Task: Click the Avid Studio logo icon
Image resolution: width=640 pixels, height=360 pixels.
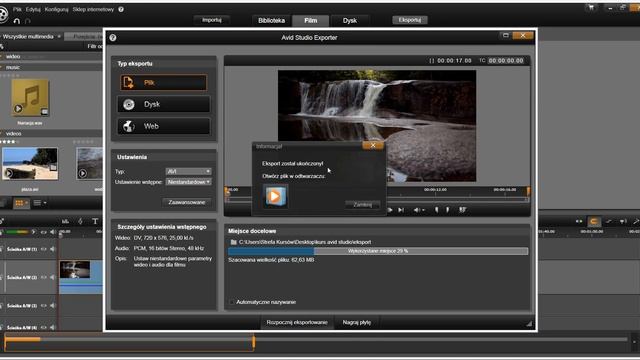Action: 4,13
